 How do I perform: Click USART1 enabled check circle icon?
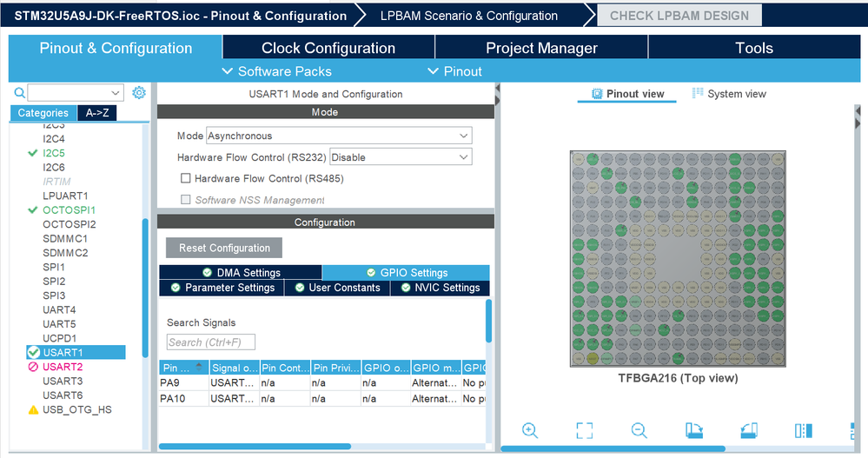pos(33,352)
